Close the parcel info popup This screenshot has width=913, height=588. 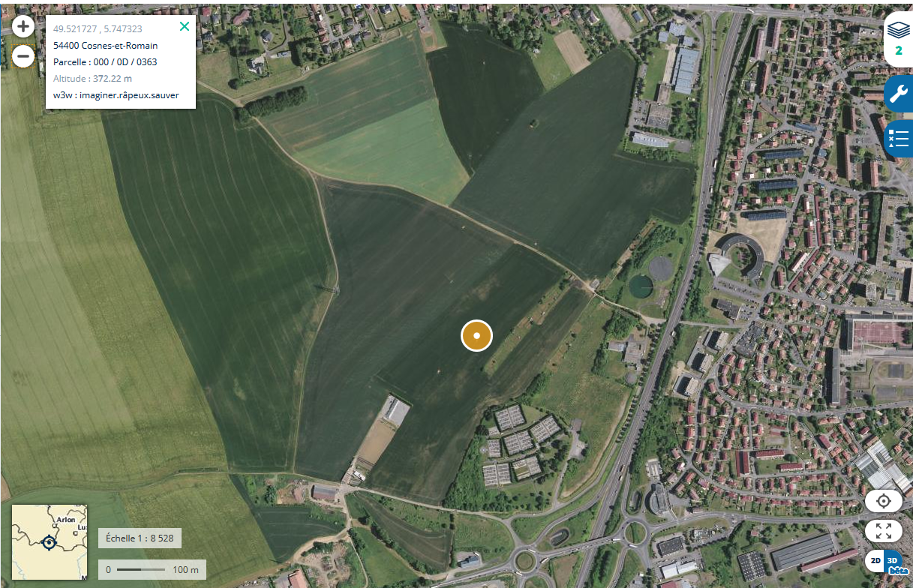[185, 27]
